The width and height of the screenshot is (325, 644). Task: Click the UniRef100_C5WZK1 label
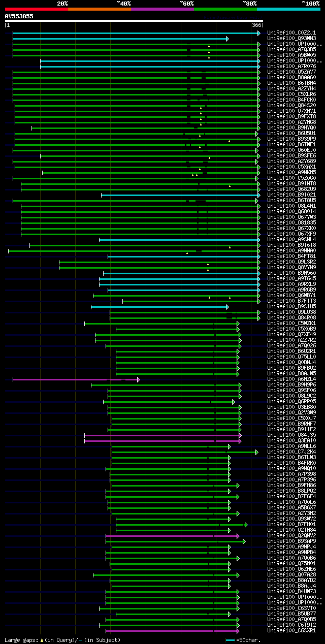(291, 324)
